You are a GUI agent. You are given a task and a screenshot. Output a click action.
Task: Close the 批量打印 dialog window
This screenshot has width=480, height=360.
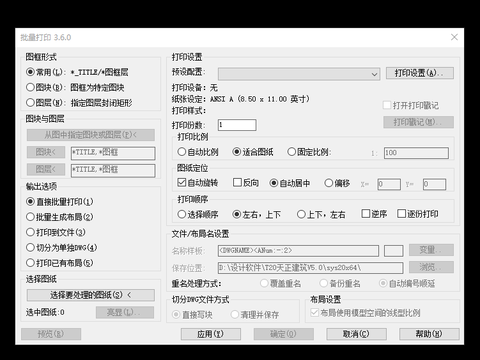[x=454, y=37]
